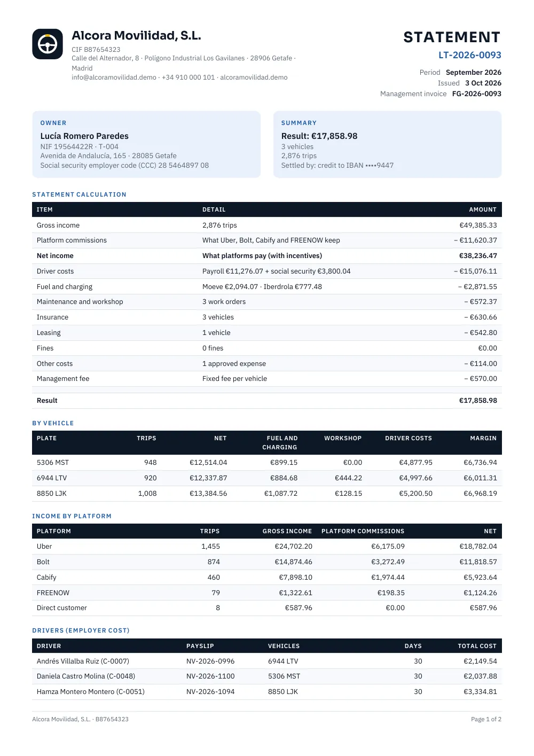Select the Gross income amount €49,385.33
The height and width of the screenshot is (756, 534).
pyautogui.click(x=478, y=225)
